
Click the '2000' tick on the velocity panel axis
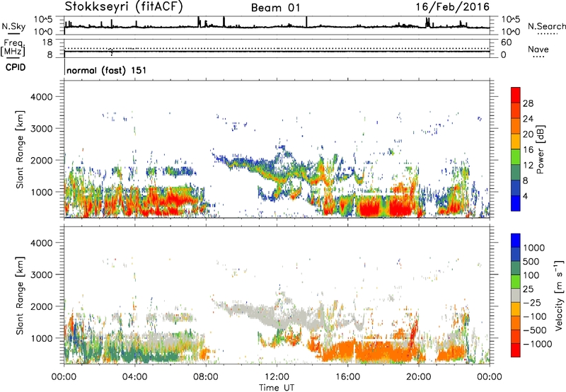41,306
